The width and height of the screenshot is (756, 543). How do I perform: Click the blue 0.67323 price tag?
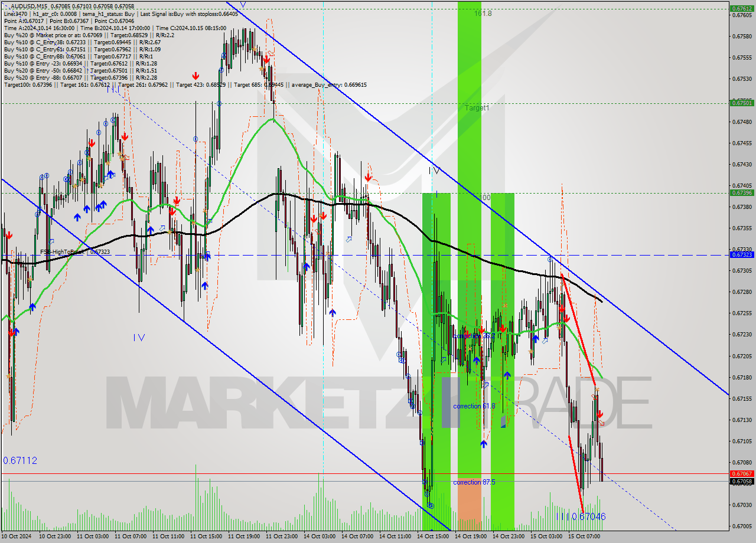tap(742, 255)
